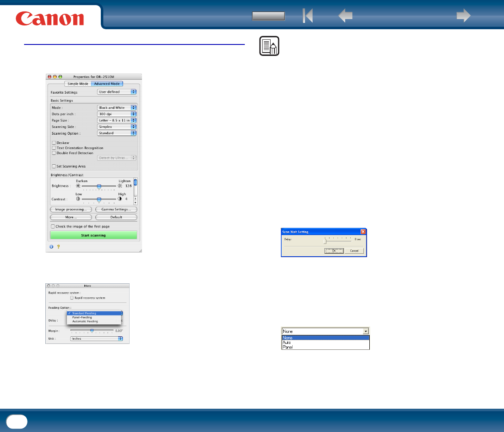This screenshot has width=504, height=432.
Task: Click the Canon logo
Action: coord(50,19)
